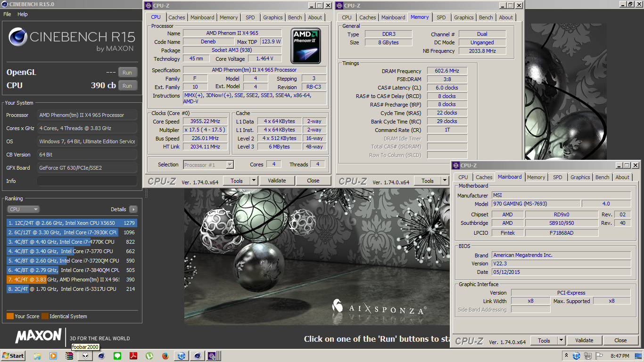
Task: Click the Cinebench sphere logo
Action: click(x=17, y=37)
